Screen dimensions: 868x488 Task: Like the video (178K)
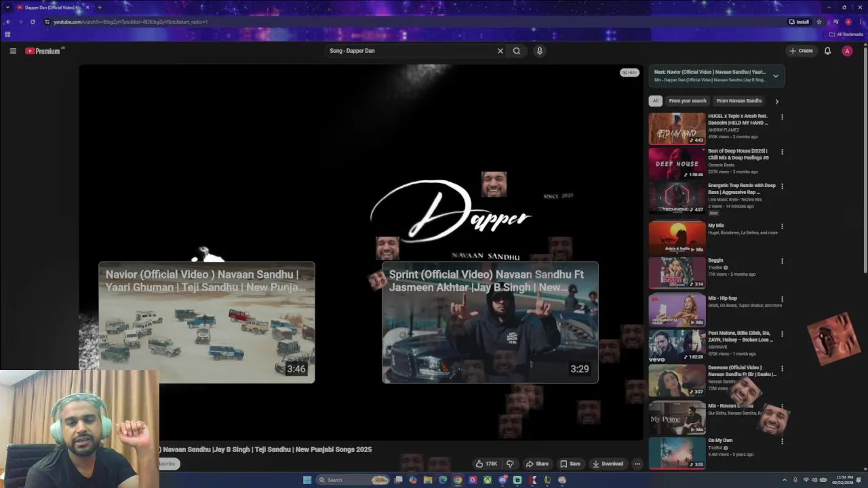pyautogui.click(x=487, y=464)
